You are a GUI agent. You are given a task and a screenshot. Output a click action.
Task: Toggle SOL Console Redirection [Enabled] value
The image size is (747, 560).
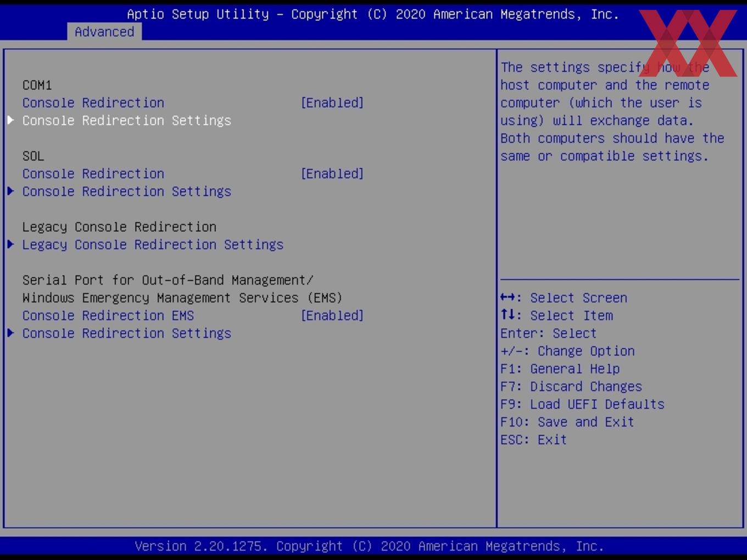pyautogui.click(x=332, y=173)
